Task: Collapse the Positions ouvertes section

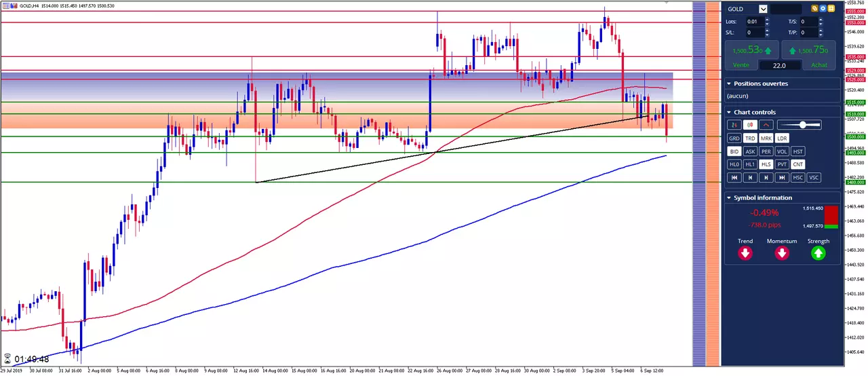Action: tap(729, 83)
